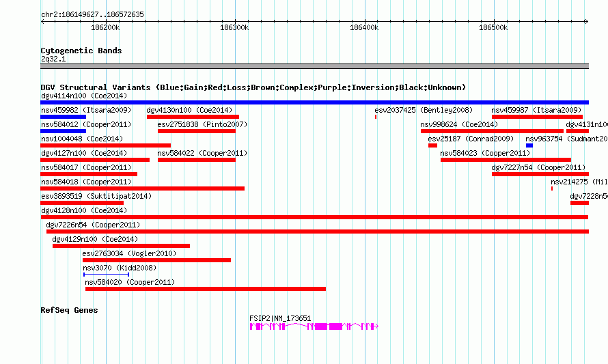Select the red bar under dgv4127n100
Viewport: 608px width, 364px height.
coord(95,160)
